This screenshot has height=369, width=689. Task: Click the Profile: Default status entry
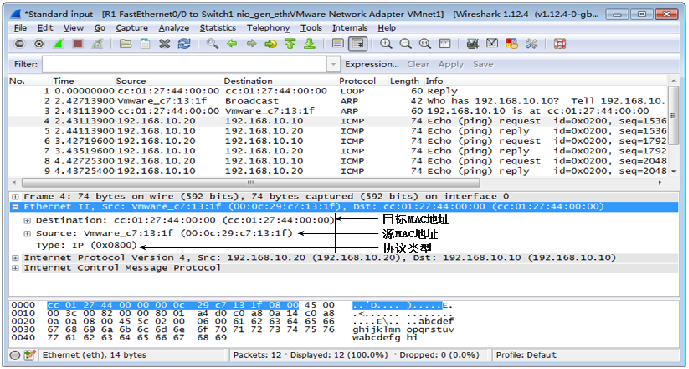click(x=526, y=355)
